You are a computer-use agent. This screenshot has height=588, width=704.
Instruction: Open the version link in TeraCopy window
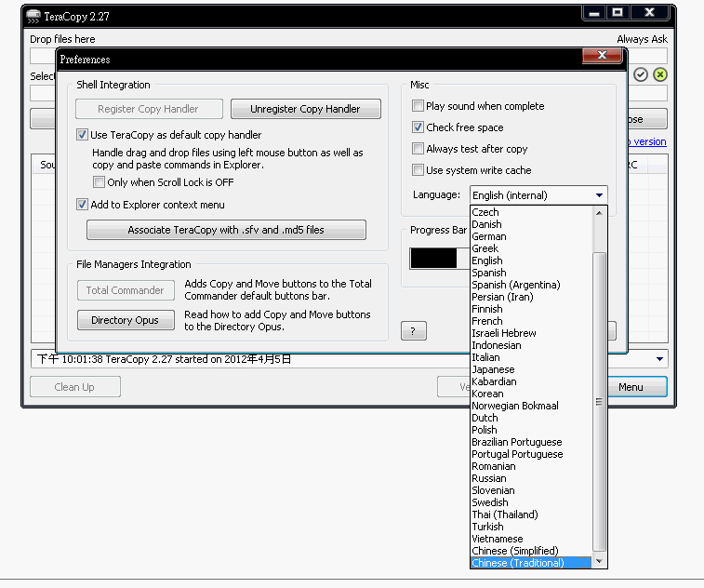coord(647,142)
